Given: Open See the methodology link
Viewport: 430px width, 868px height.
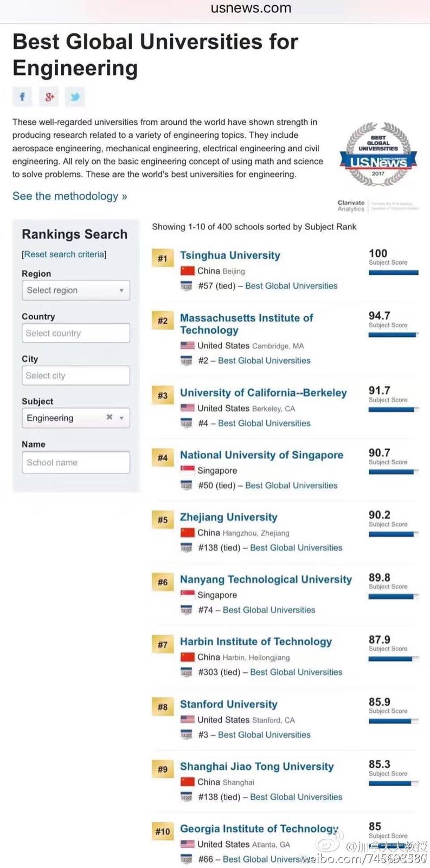Looking at the screenshot, I should point(69,196).
